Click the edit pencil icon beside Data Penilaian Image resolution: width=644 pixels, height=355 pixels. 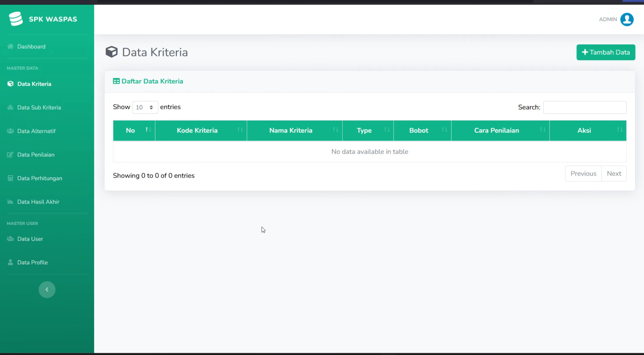10,155
